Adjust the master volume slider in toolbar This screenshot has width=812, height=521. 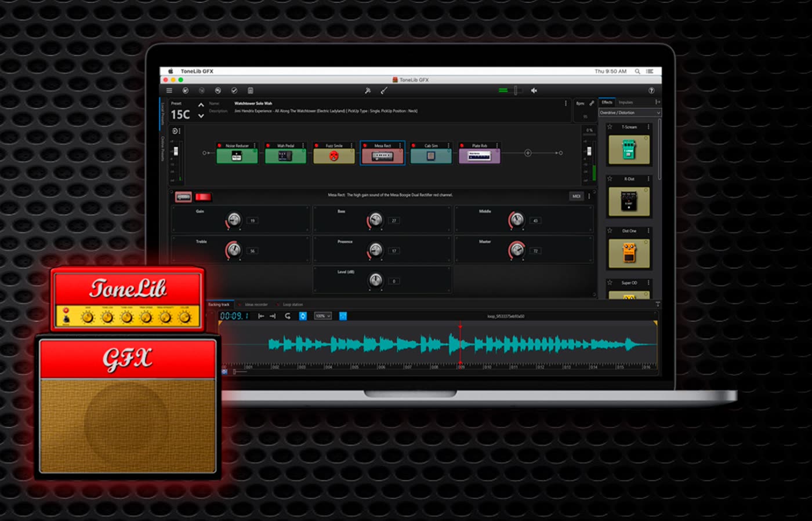click(515, 90)
